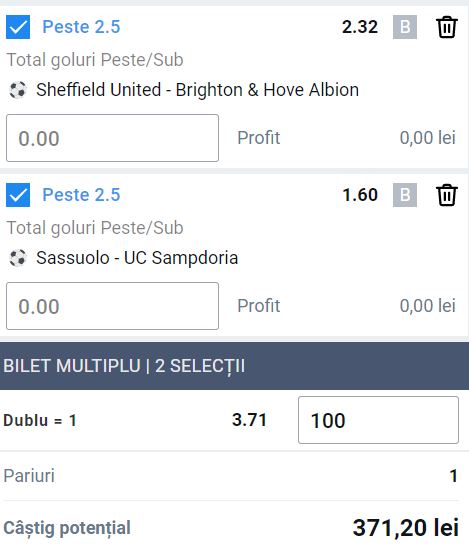Screen dimensions: 469x550
Task: Click the Dublu combined odds 3.71
Action: [x=249, y=420]
